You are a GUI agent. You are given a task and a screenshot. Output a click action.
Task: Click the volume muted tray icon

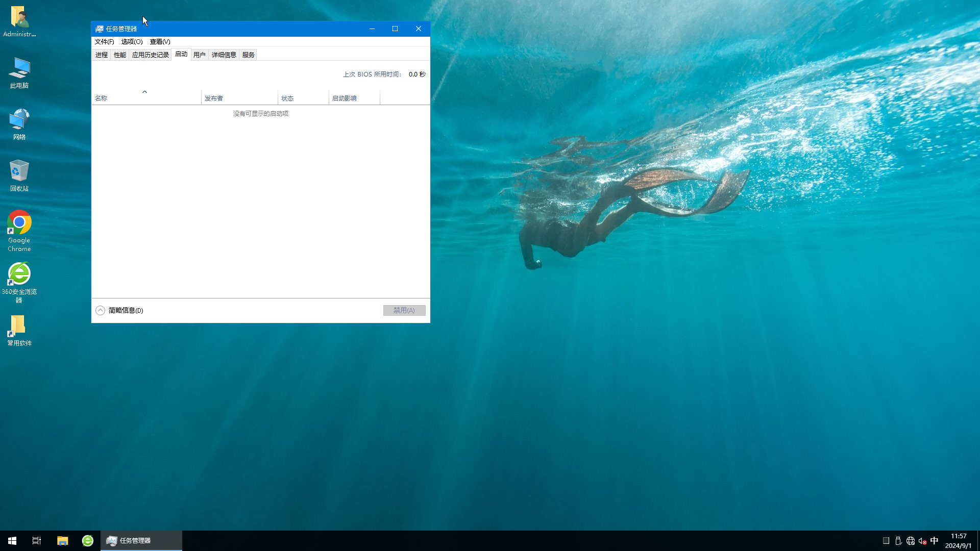922,541
